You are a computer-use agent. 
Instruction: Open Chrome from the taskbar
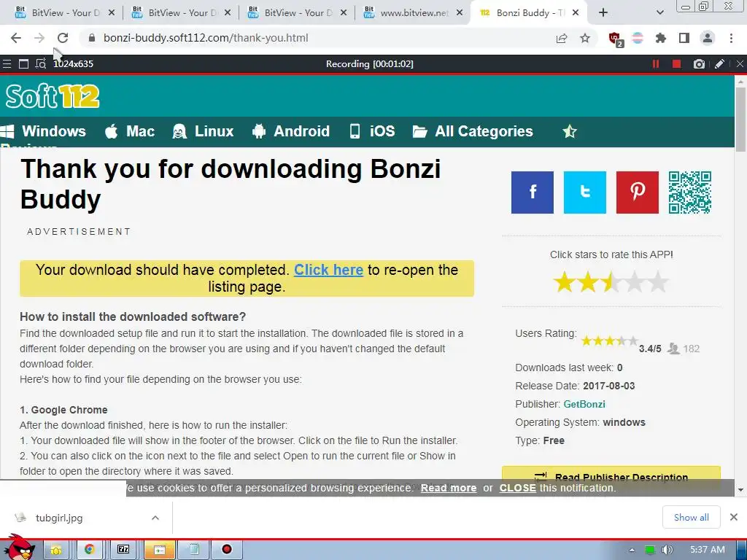(88, 550)
